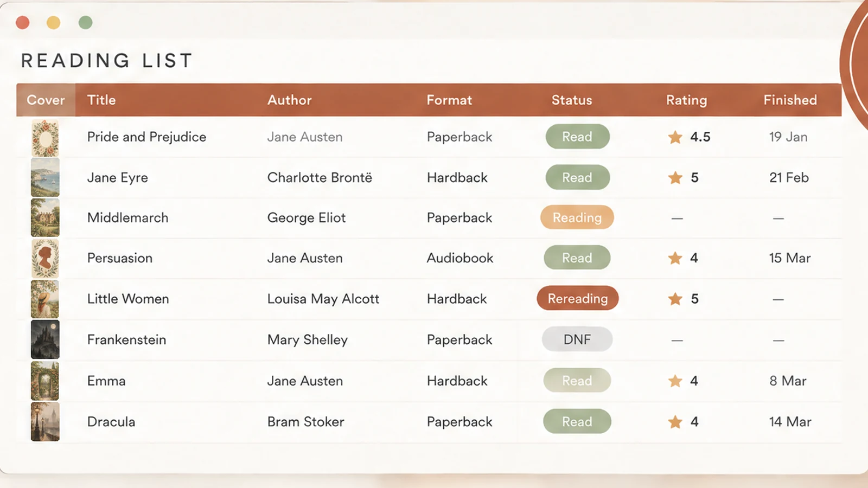Image resolution: width=868 pixels, height=488 pixels.
Task: Open the dark Frankenstein cover image
Action: click(45, 339)
